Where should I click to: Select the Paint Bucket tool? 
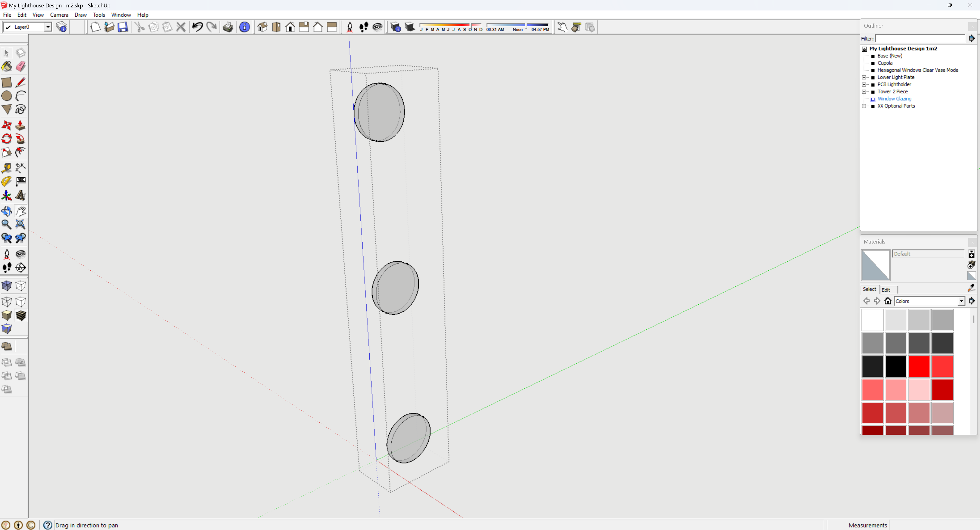coord(6,67)
